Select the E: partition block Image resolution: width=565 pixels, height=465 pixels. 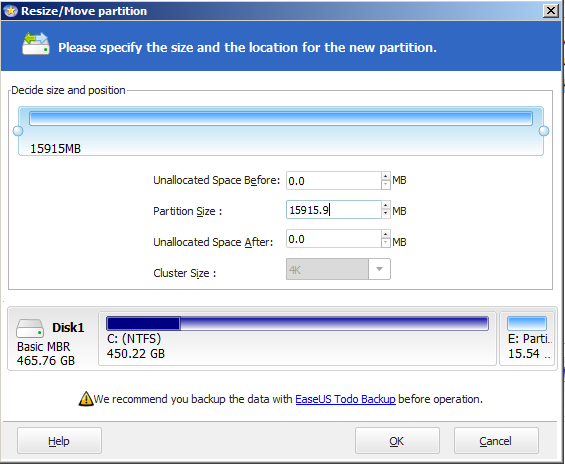click(527, 339)
